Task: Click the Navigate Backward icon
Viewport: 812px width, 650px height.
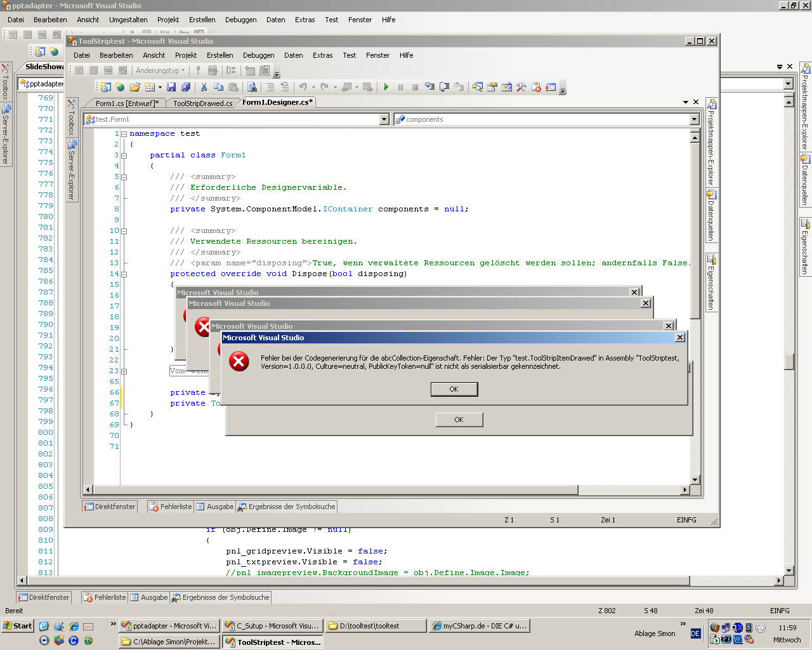Action: [x=347, y=87]
